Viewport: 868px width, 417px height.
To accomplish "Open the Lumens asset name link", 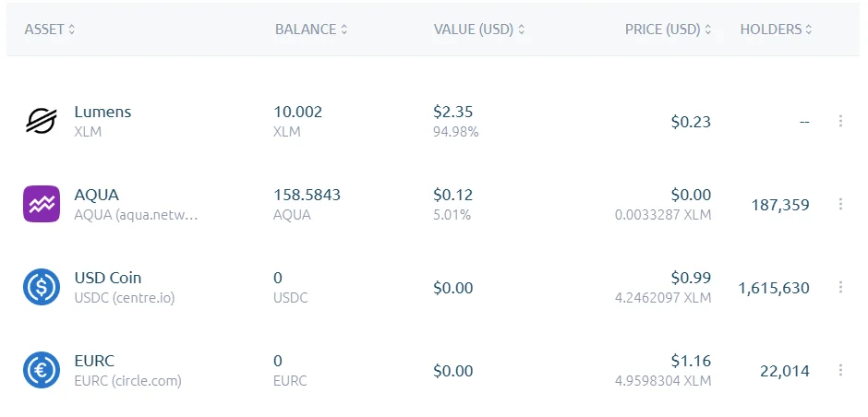I will coord(103,112).
